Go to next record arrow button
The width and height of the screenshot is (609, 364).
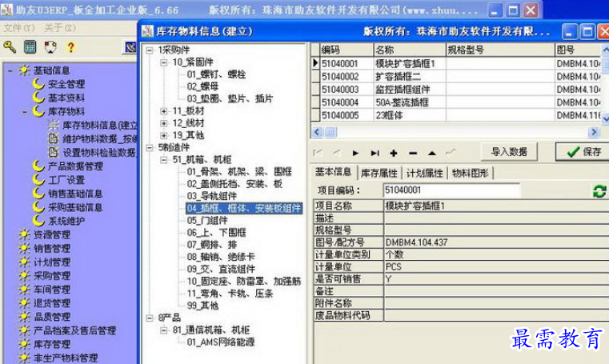[355, 153]
